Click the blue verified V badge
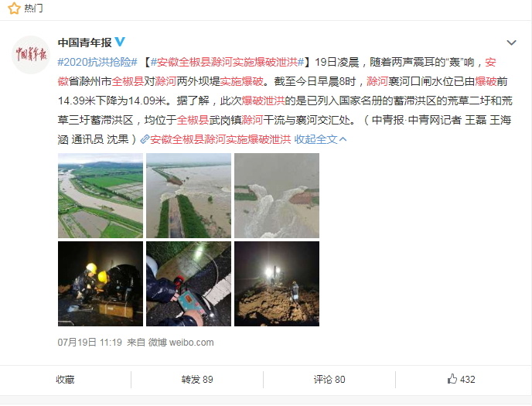 (120, 42)
